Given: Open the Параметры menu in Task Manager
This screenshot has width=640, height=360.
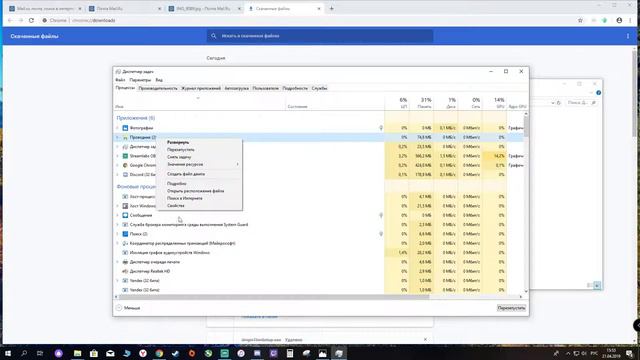Looking at the screenshot, I should coord(140,80).
